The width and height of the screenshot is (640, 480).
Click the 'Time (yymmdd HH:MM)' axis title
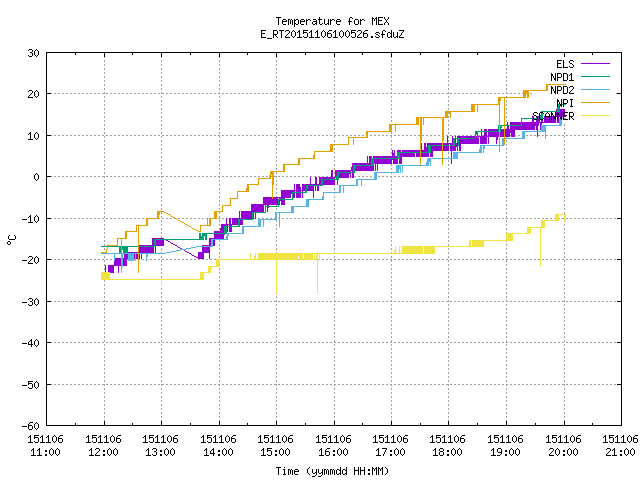[332, 471]
